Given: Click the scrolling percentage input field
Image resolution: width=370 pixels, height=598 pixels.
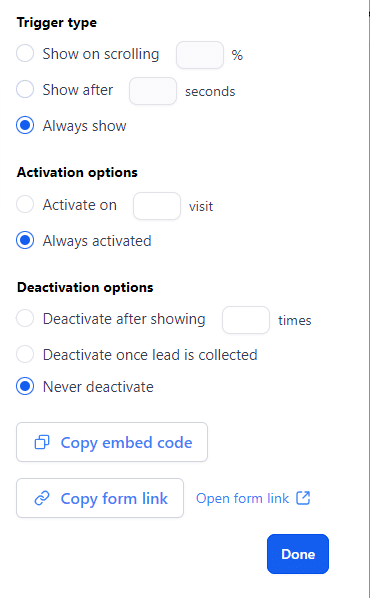Looking at the screenshot, I should coord(200,55).
